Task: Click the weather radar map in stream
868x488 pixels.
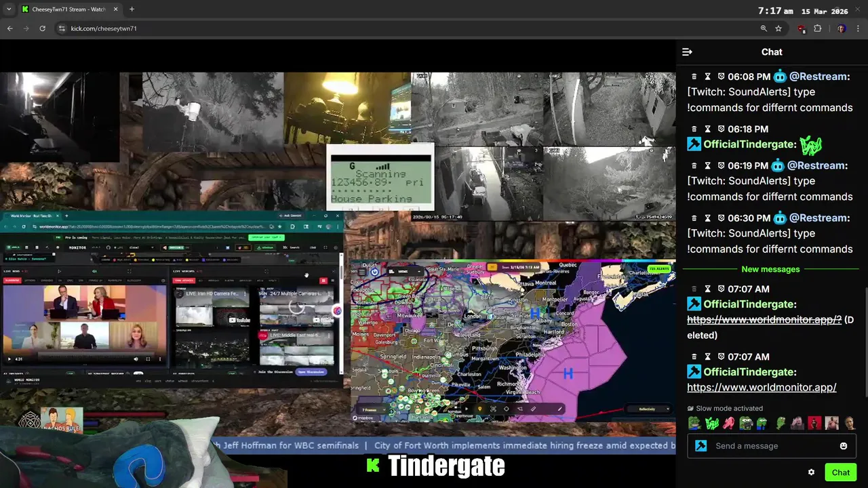Action: (x=513, y=341)
